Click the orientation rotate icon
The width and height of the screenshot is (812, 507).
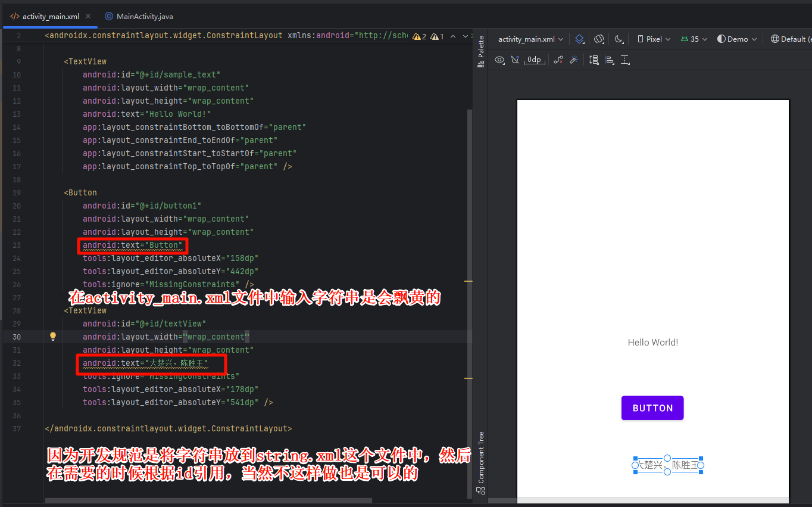click(599, 39)
